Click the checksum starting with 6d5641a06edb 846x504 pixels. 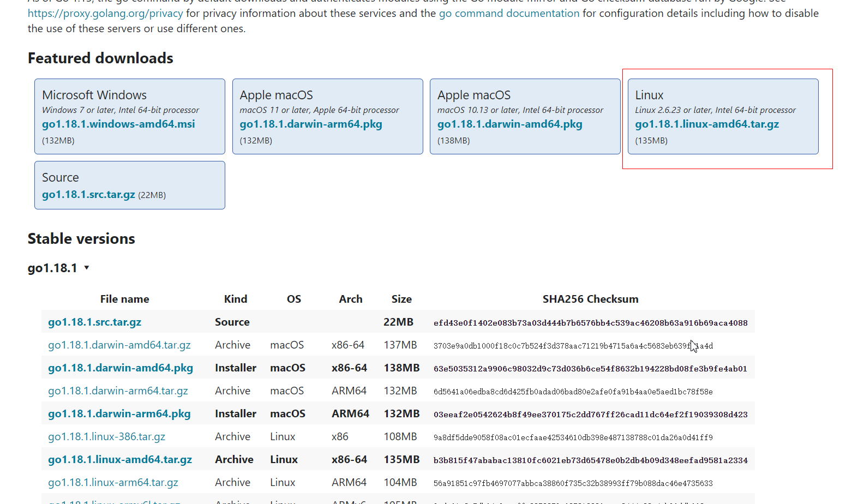(573, 392)
